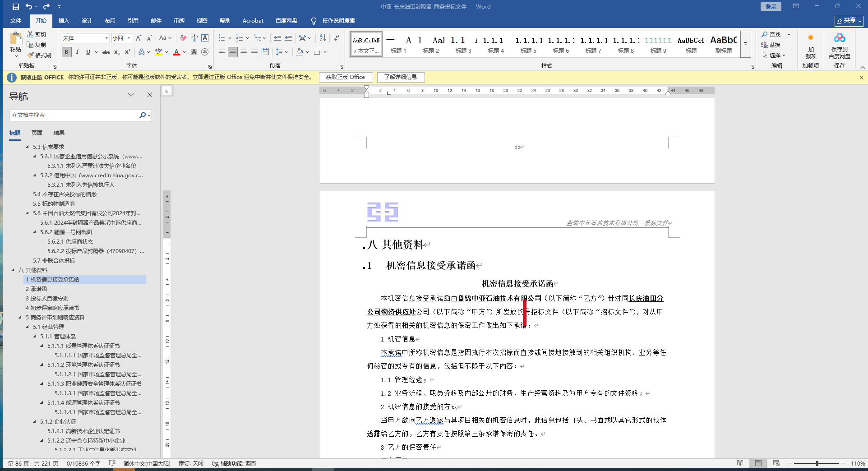This screenshot has height=471, width=868.
Task: Toggle bold formatting
Action: point(66,52)
